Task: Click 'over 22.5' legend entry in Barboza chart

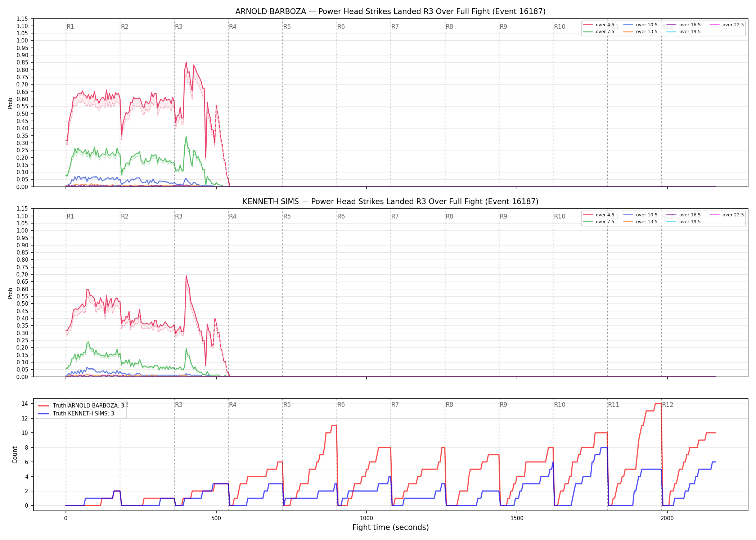Action: pos(727,25)
